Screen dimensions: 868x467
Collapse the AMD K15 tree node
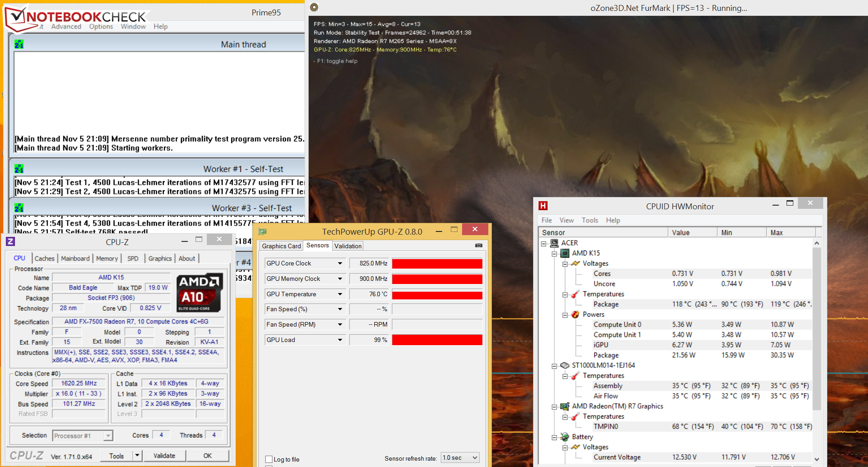[554, 254]
